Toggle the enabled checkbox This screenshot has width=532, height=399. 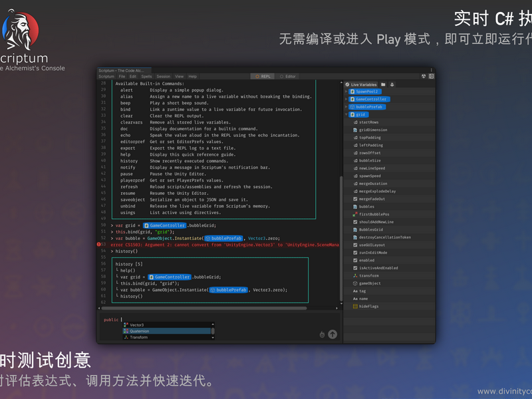tap(355, 260)
